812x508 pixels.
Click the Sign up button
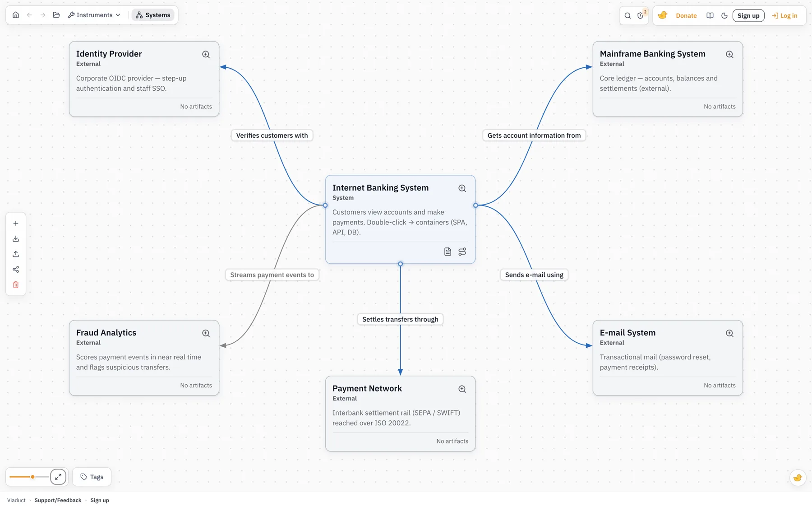click(x=748, y=15)
